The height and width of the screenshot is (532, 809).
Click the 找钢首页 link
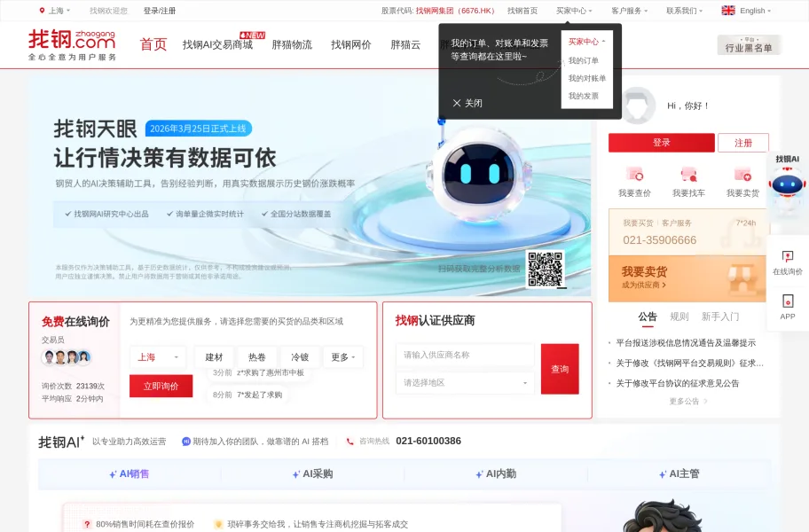[x=522, y=11]
